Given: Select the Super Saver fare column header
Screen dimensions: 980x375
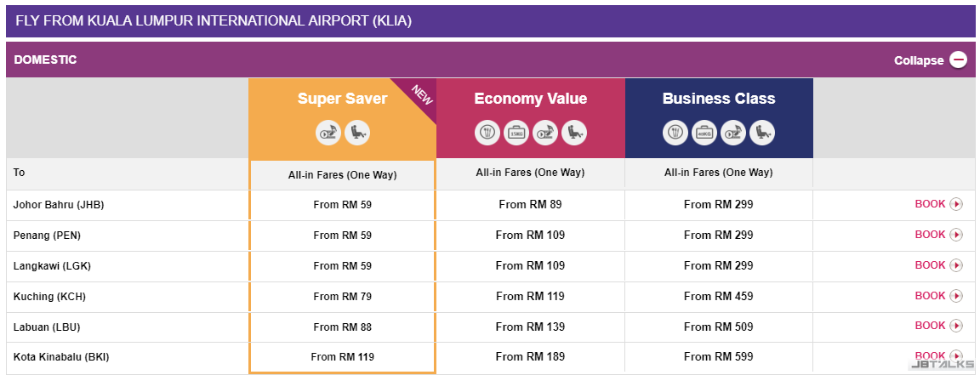Looking at the screenshot, I should 342,99.
